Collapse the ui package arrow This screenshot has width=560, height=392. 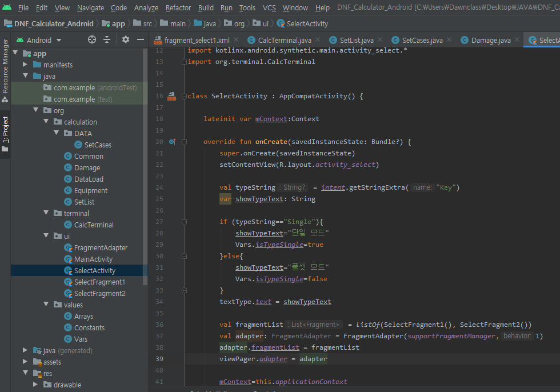[46, 235]
